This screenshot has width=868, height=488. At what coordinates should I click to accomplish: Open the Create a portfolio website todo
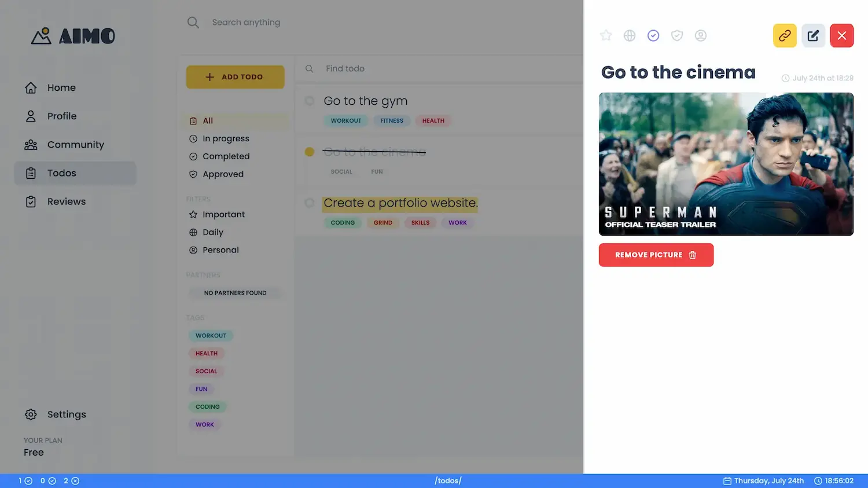coord(400,203)
